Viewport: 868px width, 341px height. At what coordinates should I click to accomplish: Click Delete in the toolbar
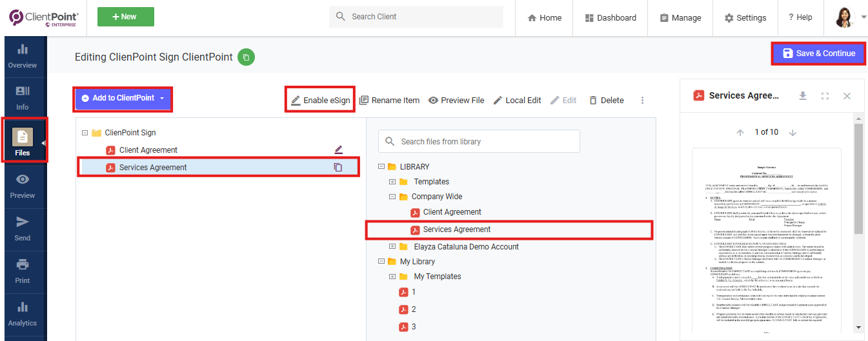pyautogui.click(x=606, y=100)
